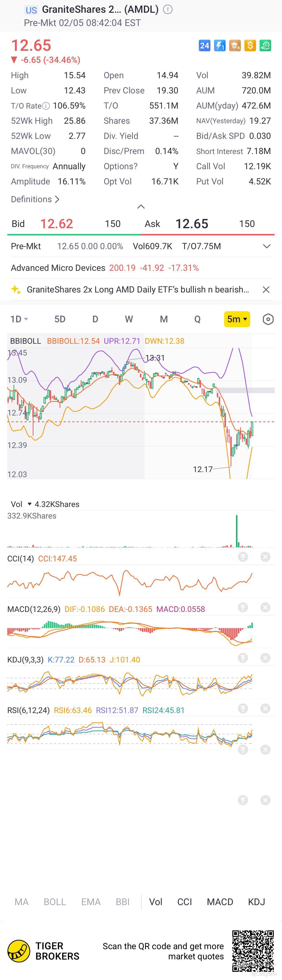Tap the KDJ(9,3,3) indicator label
Viewport: 282px width, 980px height.
(26, 660)
